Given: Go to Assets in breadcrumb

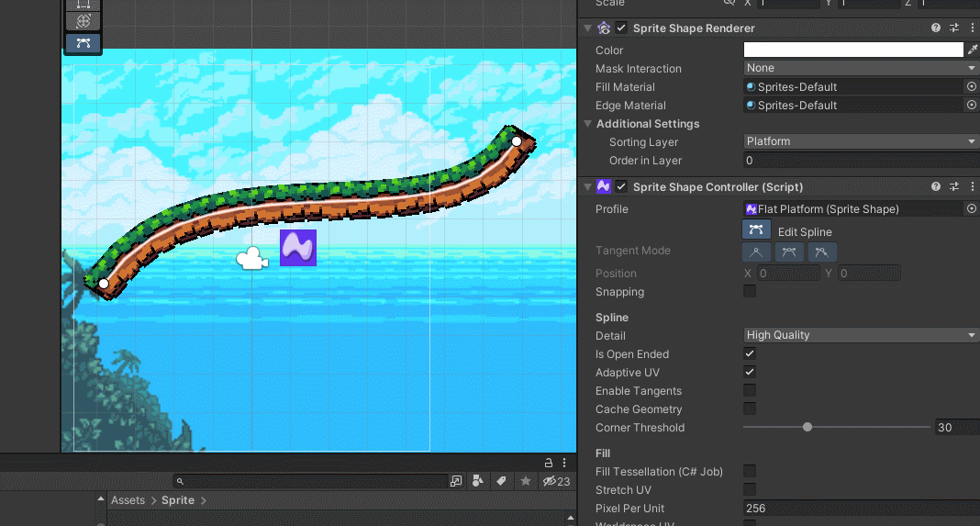Looking at the screenshot, I should click(x=128, y=500).
